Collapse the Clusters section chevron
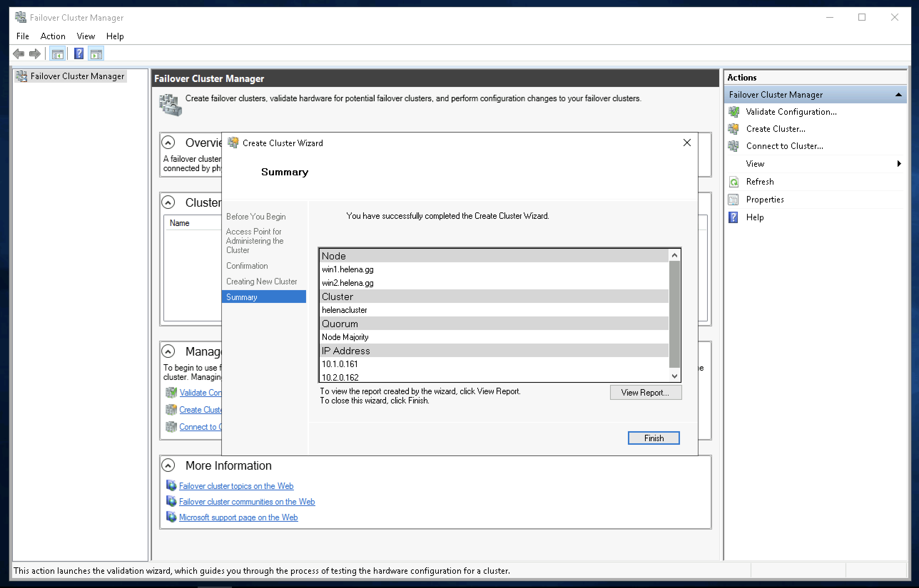The height and width of the screenshot is (588, 919). [168, 202]
